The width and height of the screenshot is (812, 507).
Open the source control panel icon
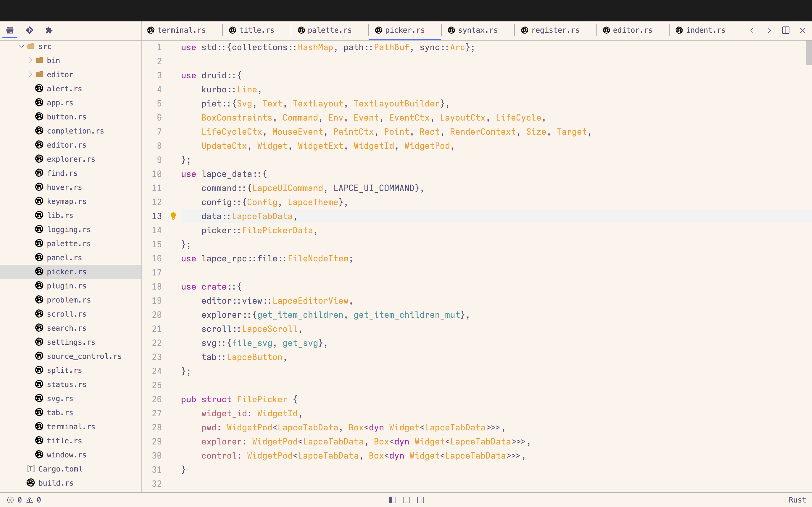[30, 30]
